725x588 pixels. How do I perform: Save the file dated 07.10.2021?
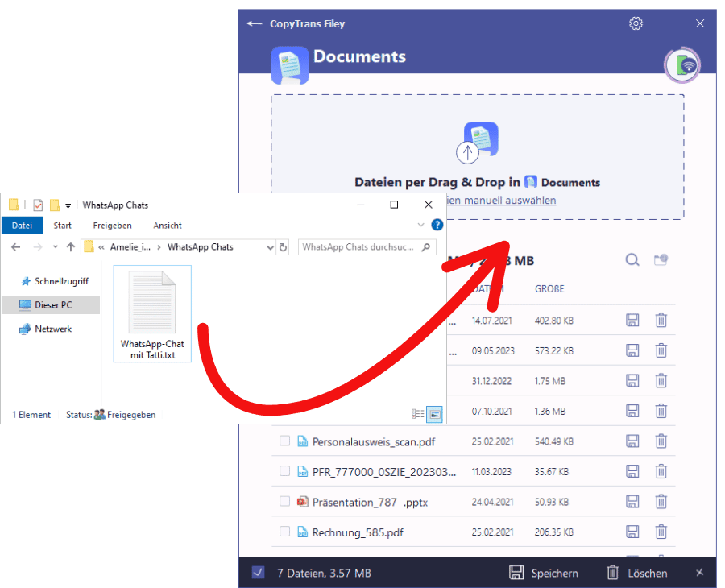click(632, 411)
